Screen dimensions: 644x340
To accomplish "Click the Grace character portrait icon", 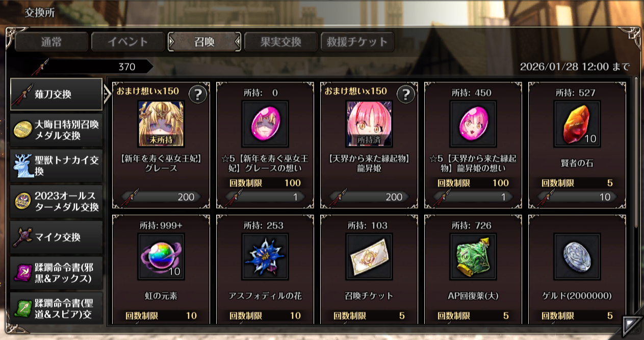I will (161, 124).
